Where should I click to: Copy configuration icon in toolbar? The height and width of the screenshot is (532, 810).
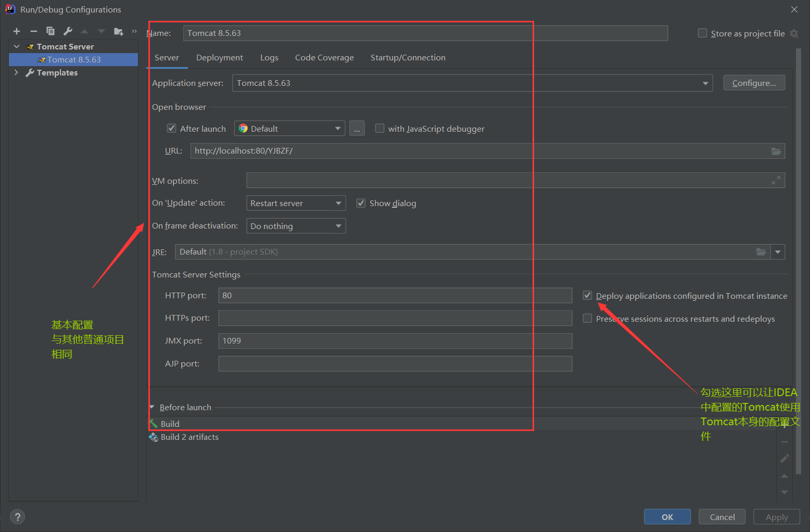[x=50, y=31]
